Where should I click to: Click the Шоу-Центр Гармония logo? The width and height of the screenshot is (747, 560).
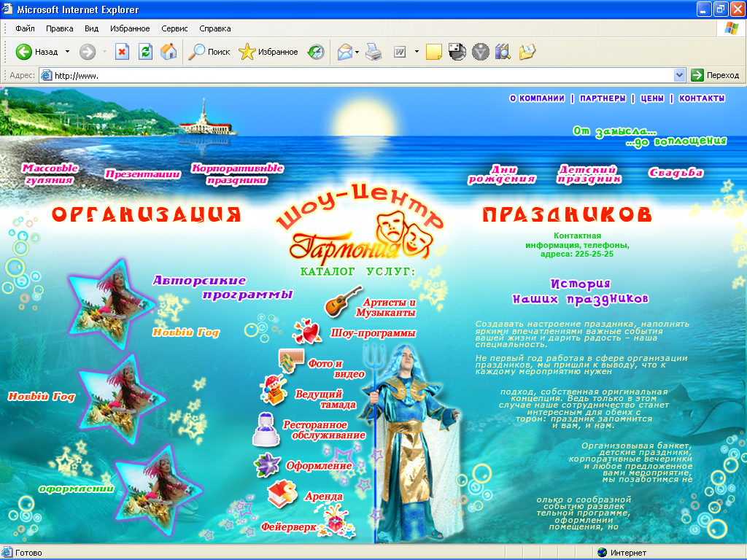(x=362, y=224)
